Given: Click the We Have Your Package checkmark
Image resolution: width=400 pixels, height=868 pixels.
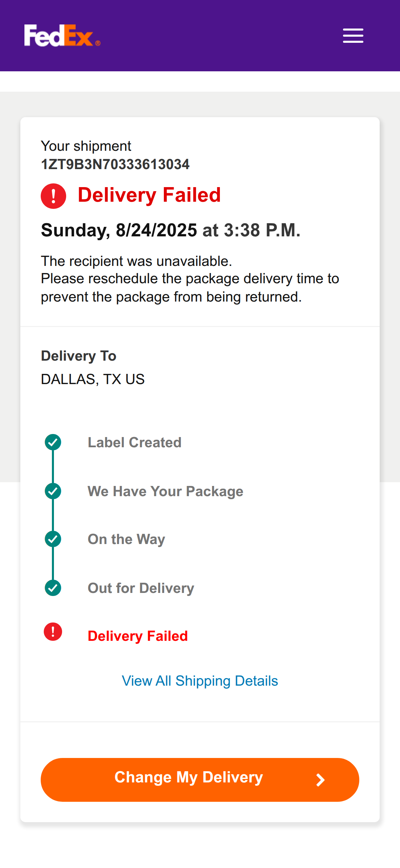Looking at the screenshot, I should point(53,491).
